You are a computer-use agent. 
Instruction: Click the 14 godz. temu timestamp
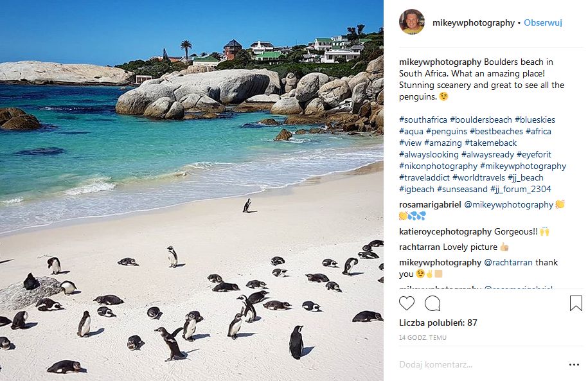423,337
